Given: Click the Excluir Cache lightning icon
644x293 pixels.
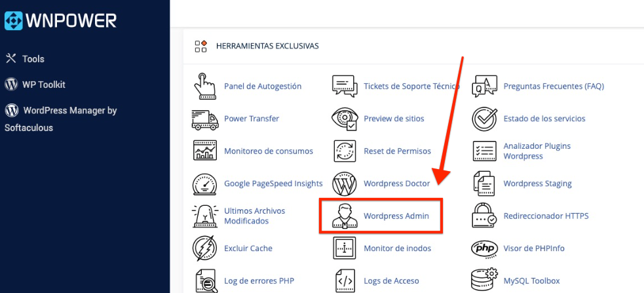Looking at the screenshot, I should click(204, 248).
